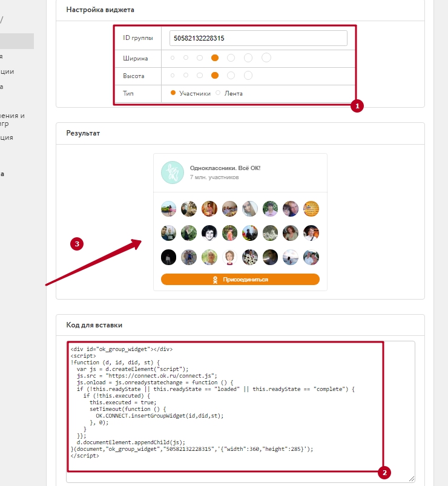The height and width of the screenshot is (486, 448).
Task: Select the largest Ширина size option
Action: (x=266, y=58)
